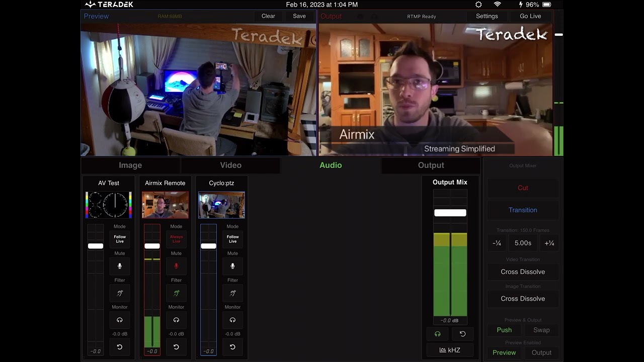Screen dimensions: 644x362
Task: Open the Airmix Remote audio filter
Action: (176, 293)
